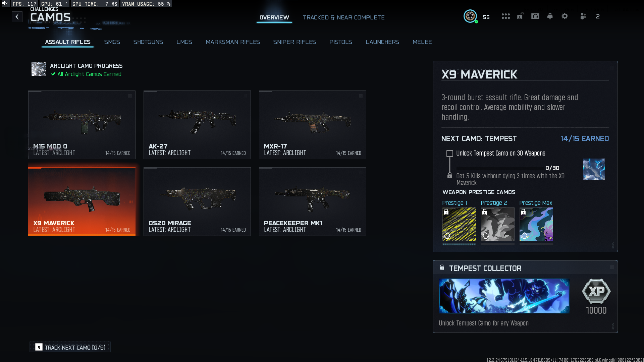This screenshot has height=362, width=644.
Task: Open the social friends party icon
Action: 583,16
